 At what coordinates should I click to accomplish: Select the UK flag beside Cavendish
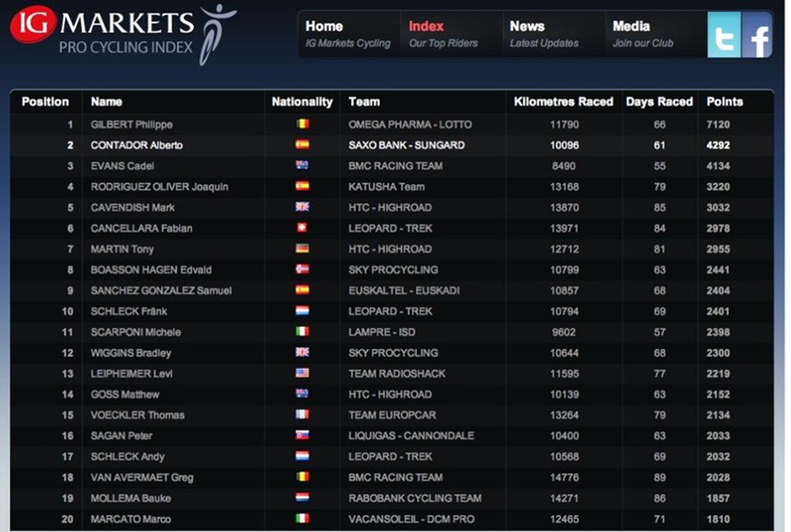click(303, 207)
